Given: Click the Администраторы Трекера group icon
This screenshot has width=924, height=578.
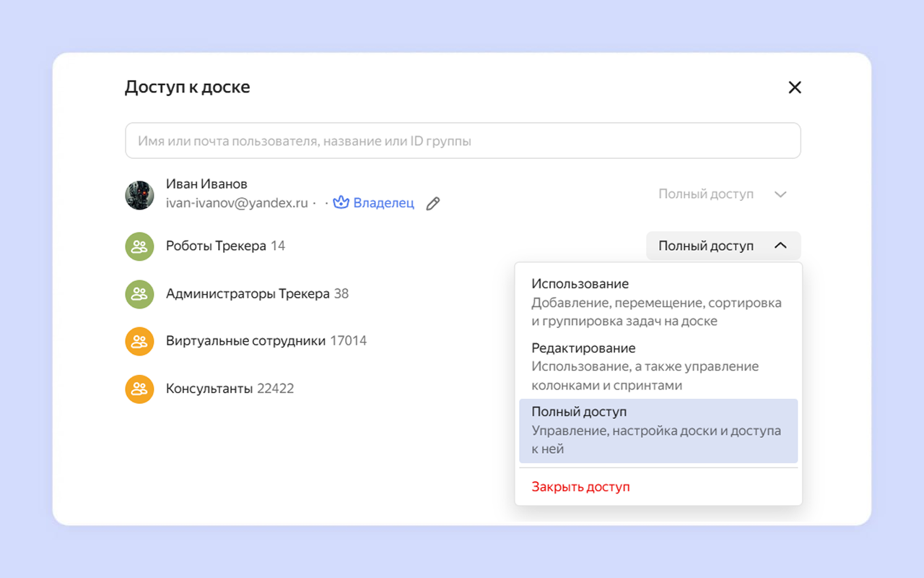Looking at the screenshot, I should (x=139, y=294).
